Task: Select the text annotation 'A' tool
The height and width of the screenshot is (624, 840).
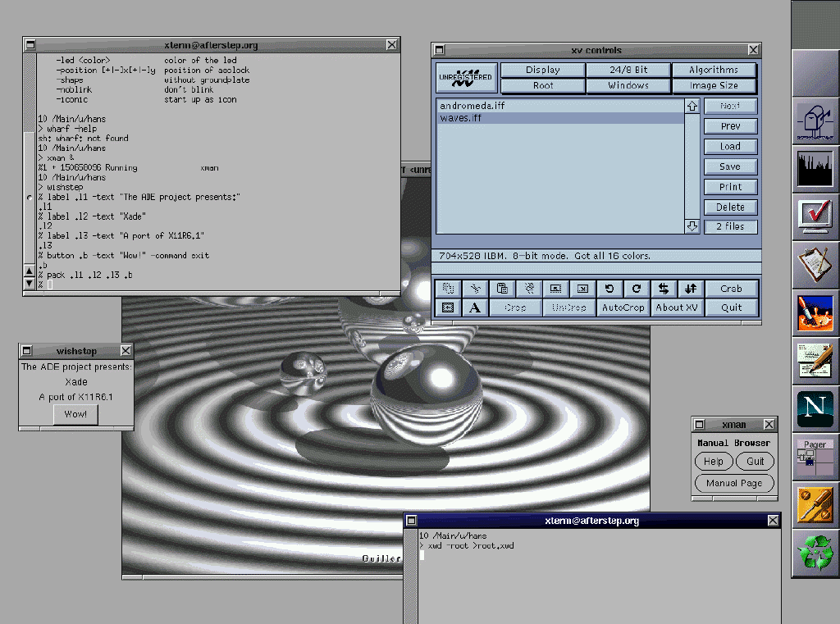Action: [475, 307]
